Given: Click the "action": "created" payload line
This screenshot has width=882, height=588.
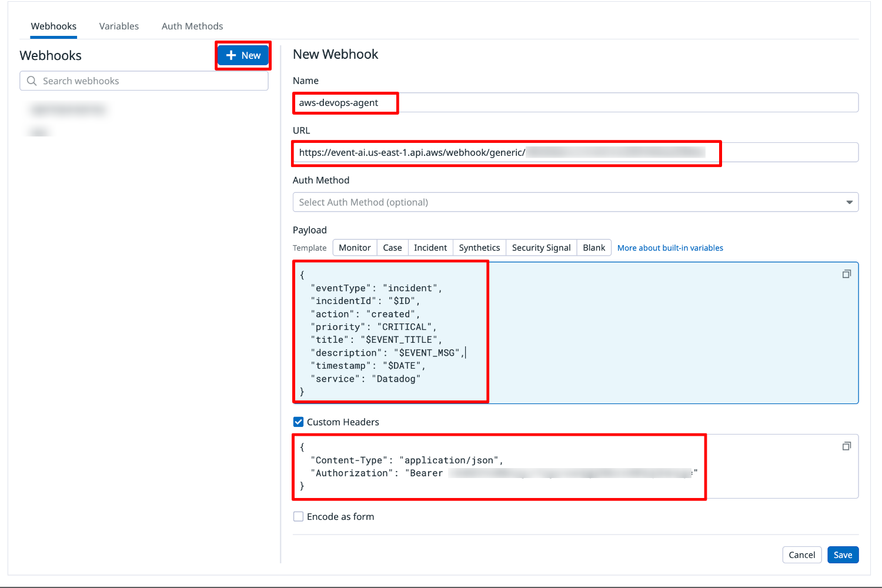Looking at the screenshot, I should pos(365,314).
